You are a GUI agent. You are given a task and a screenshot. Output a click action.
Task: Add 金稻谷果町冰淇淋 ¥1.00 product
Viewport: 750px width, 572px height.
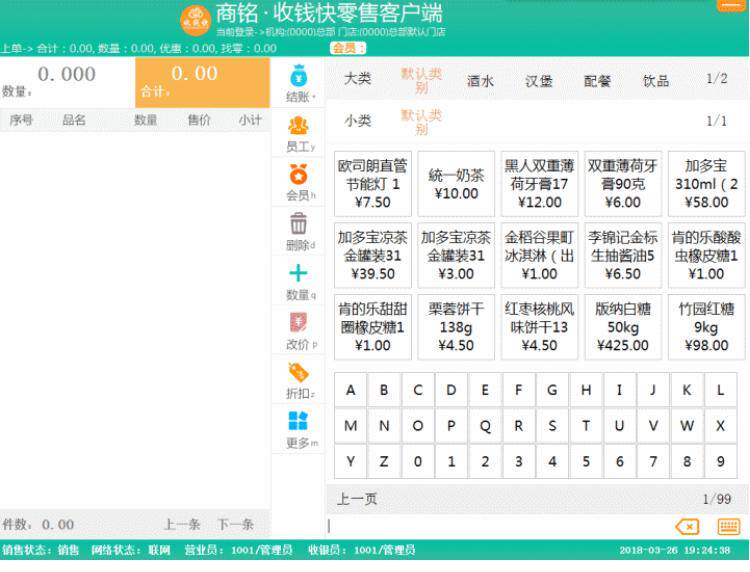point(540,255)
